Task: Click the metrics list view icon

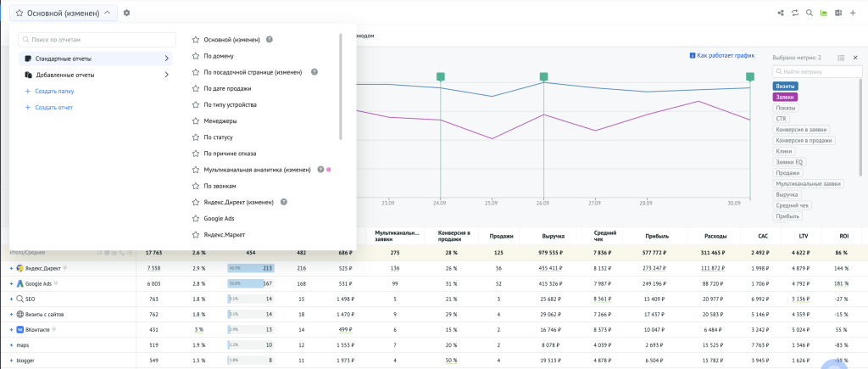Action: (841, 58)
